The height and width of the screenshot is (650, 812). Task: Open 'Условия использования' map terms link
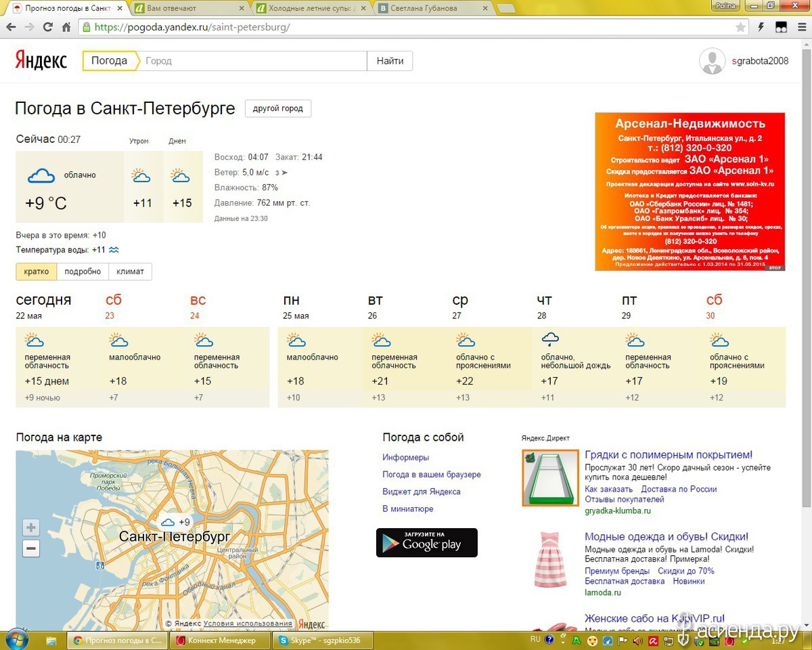248,624
